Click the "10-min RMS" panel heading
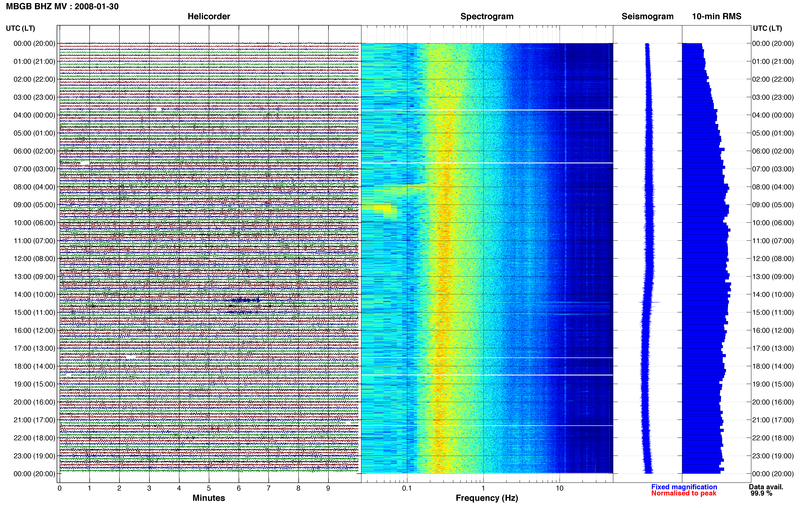 coord(717,16)
